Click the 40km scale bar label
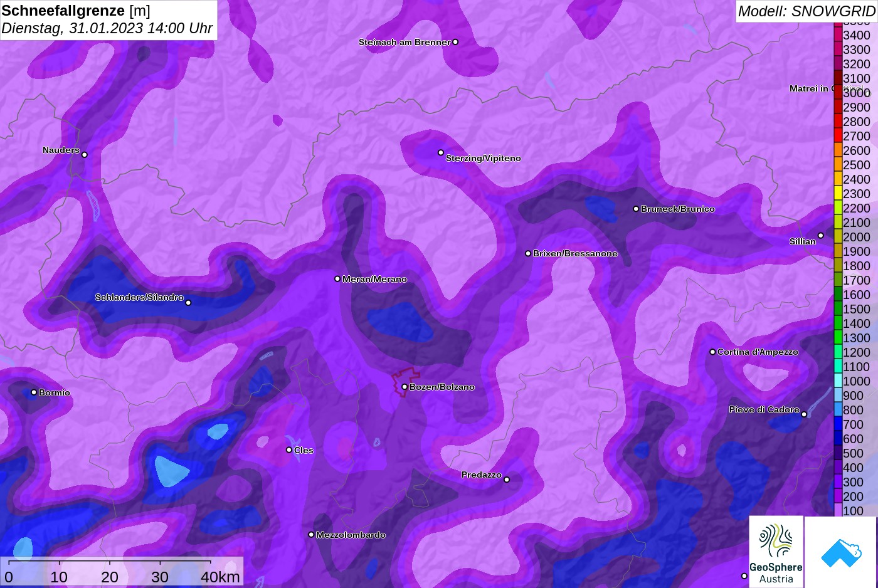The image size is (878, 588). 220,577
